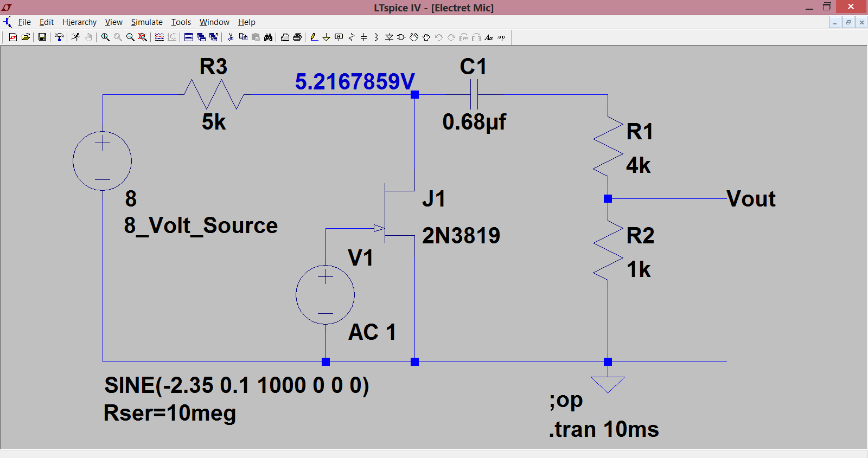Open the File menu

tap(24, 22)
